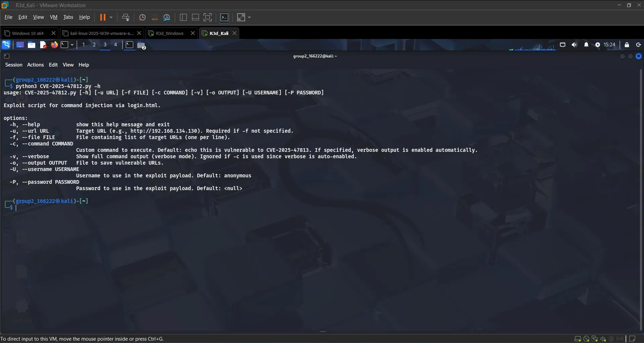Click the terminal vertical scrollbar
The image size is (644, 343).
(641, 200)
